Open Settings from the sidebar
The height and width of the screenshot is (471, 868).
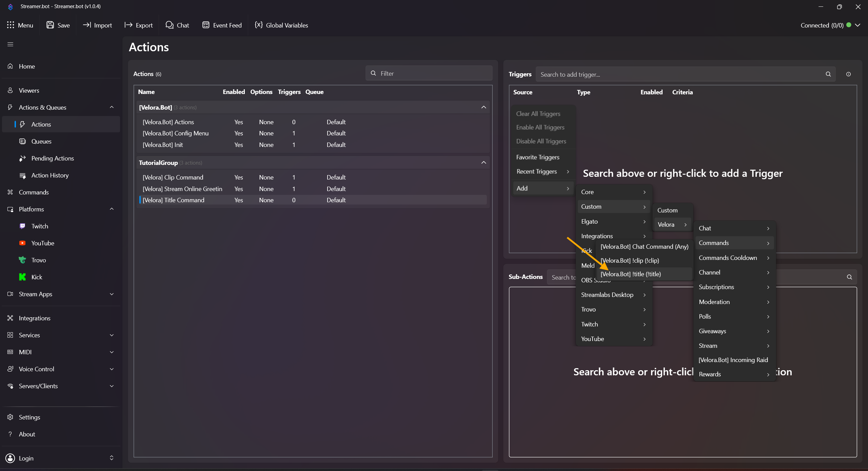(x=29, y=417)
